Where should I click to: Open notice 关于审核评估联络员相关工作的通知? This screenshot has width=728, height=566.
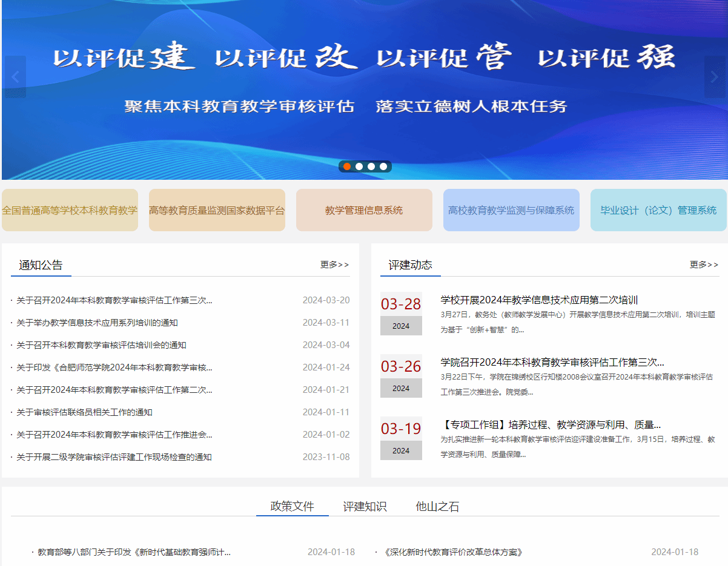pyautogui.click(x=84, y=412)
